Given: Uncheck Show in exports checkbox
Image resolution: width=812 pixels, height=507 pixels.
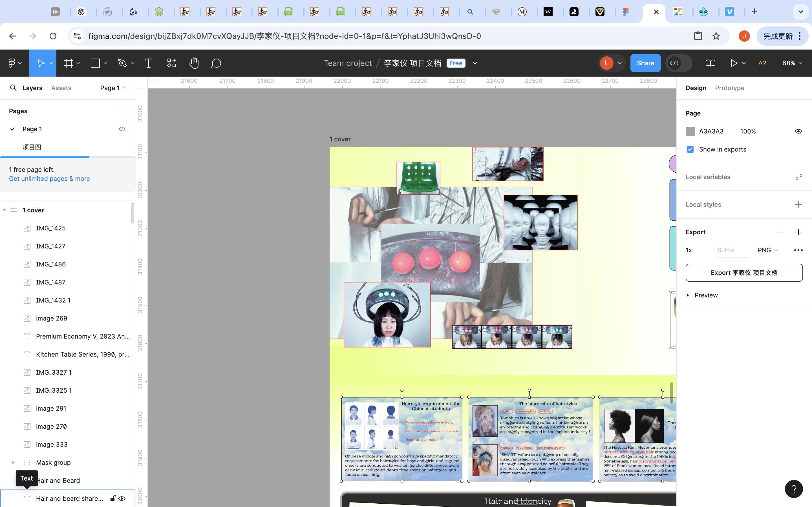Looking at the screenshot, I should point(690,149).
